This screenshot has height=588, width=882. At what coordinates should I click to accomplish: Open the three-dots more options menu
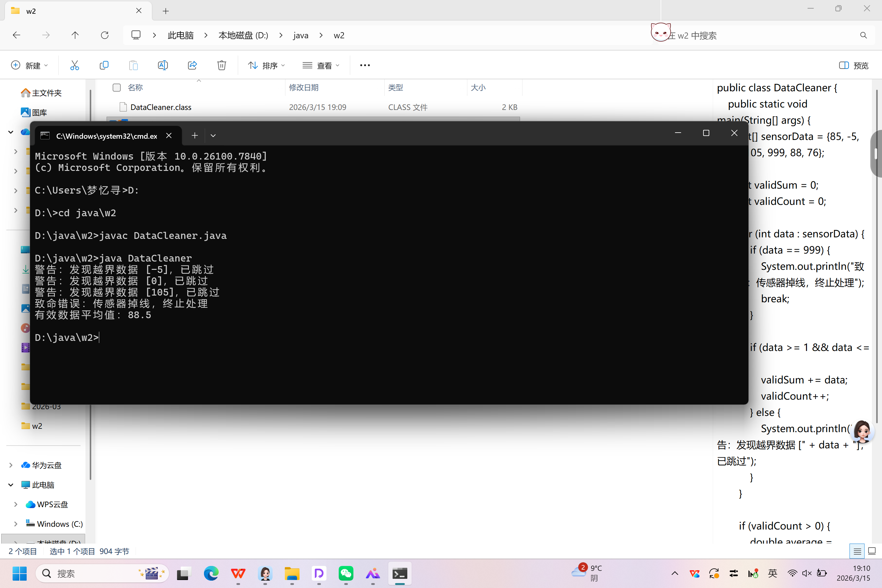coord(364,65)
